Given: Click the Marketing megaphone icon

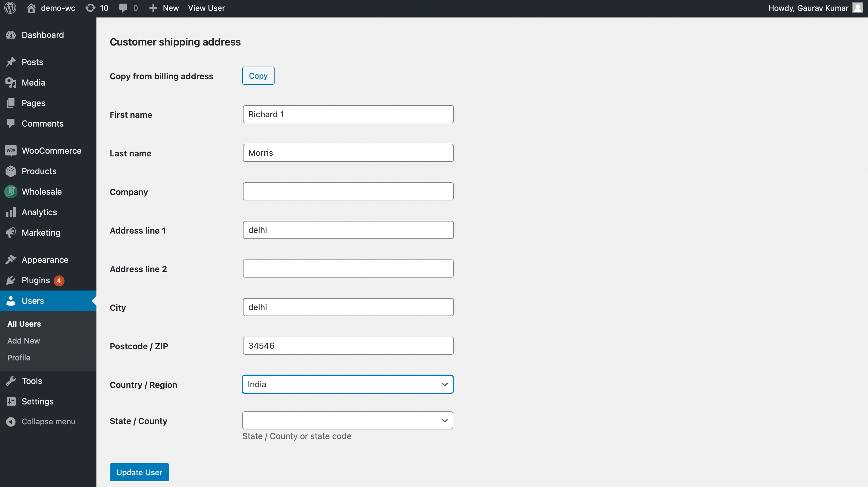Looking at the screenshot, I should [11, 233].
